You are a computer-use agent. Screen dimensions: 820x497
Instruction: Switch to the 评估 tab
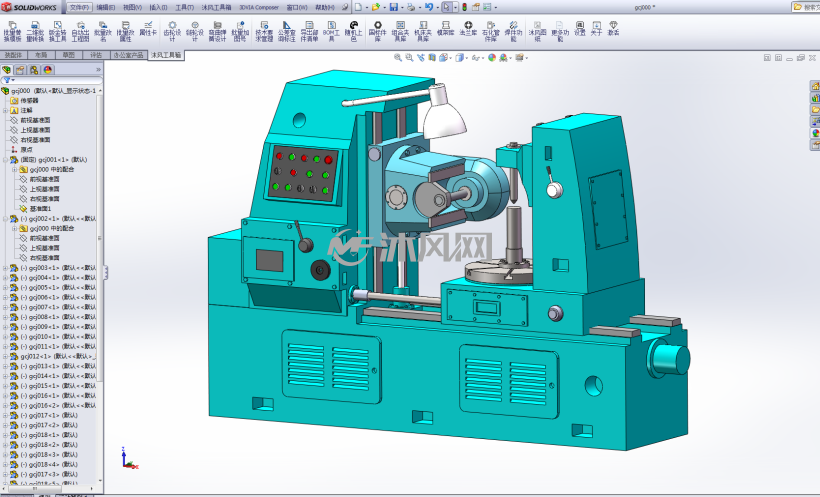(x=96, y=55)
